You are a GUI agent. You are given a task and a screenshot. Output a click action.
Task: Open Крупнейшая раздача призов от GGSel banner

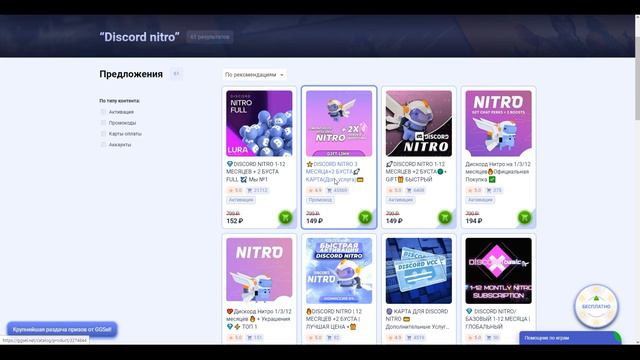[62, 329]
